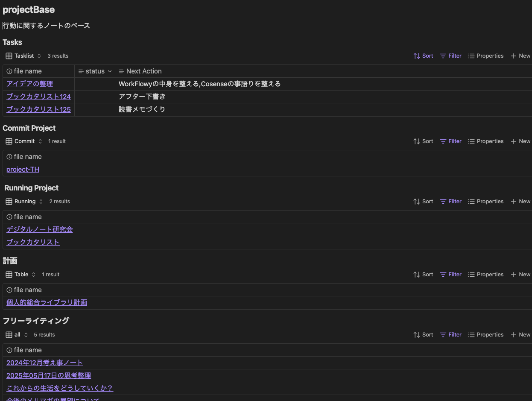The height and width of the screenshot is (401, 532).
Task: Open the デジタルノート研究会 note
Action: pyautogui.click(x=39, y=230)
